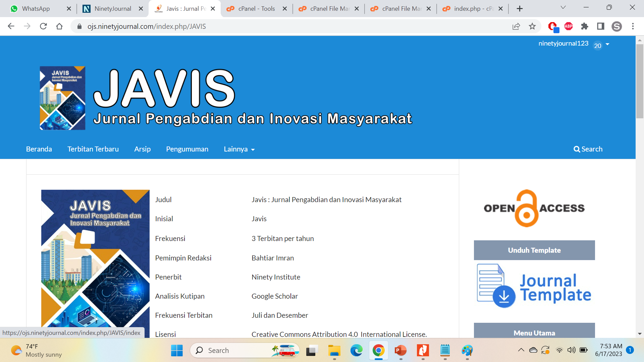Open Task View on the taskbar

point(312,351)
